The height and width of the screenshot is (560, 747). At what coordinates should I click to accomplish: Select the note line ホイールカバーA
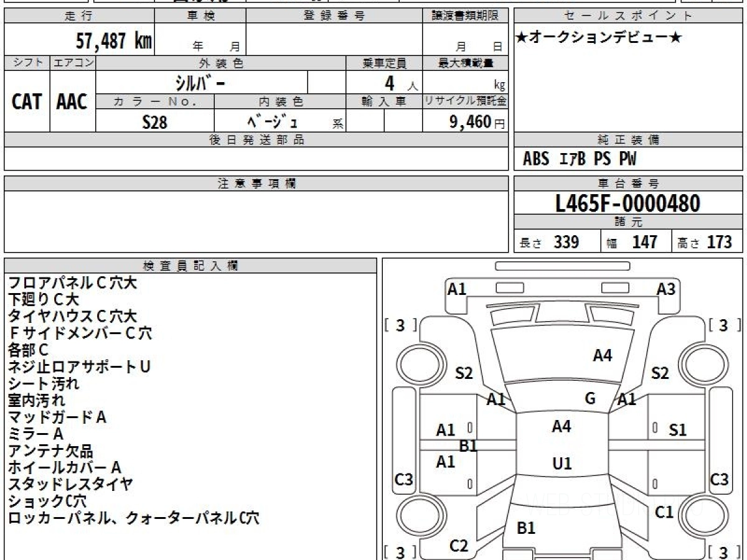[65, 468]
